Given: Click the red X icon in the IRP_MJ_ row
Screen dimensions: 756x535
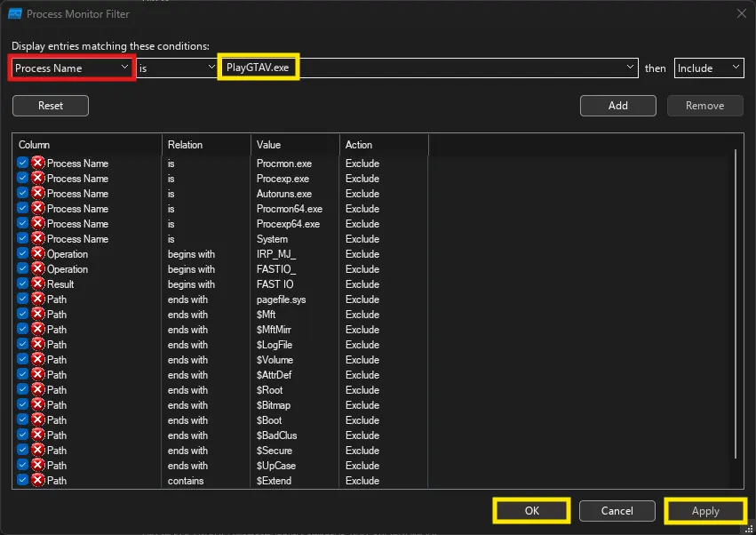Looking at the screenshot, I should (x=38, y=253).
